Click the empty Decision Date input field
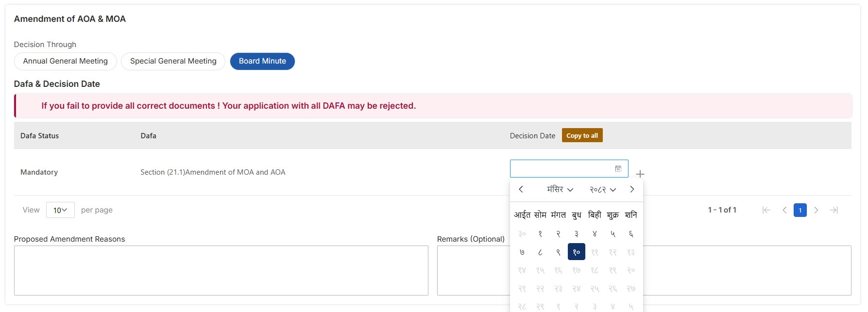The height and width of the screenshot is (312, 868). coord(559,168)
